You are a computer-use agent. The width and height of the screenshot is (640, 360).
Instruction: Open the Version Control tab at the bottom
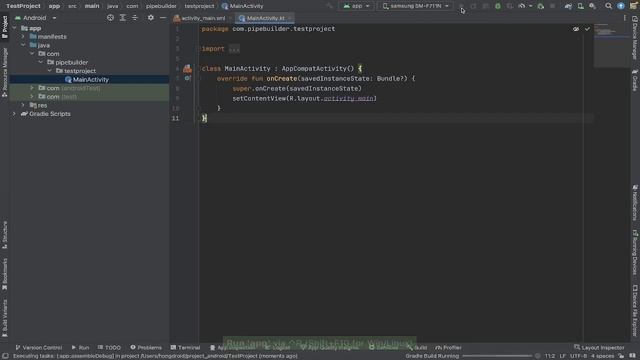click(39, 348)
